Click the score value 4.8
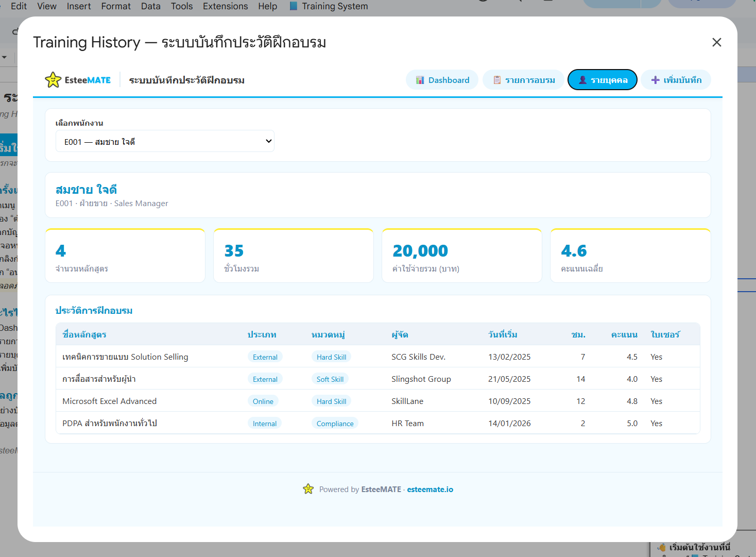This screenshot has height=557, width=756. point(632,401)
